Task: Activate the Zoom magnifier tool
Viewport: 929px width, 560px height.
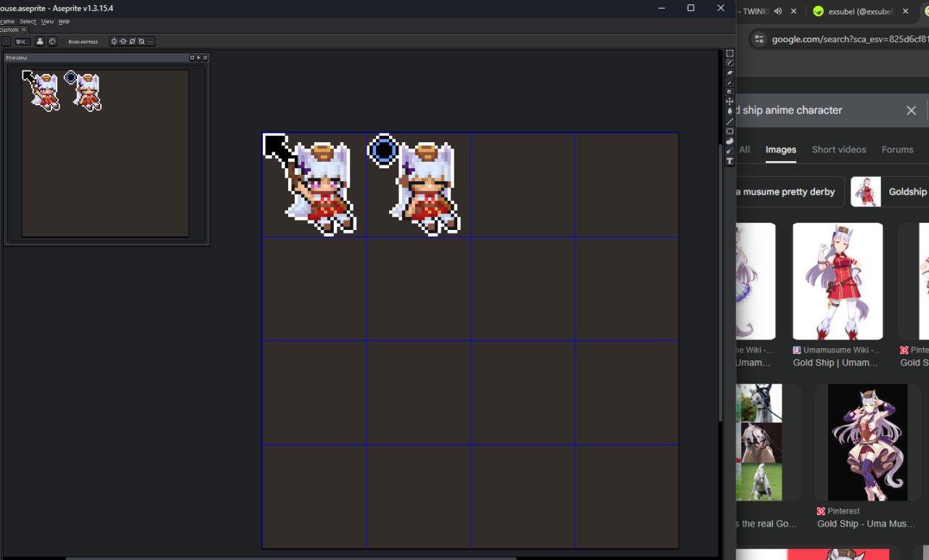Action: [x=729, y=92]
